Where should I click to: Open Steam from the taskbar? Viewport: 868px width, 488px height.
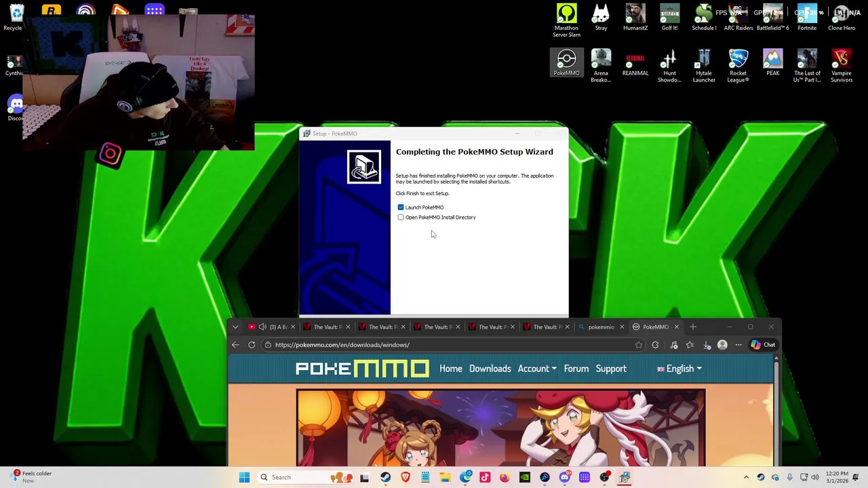[385, 477]
